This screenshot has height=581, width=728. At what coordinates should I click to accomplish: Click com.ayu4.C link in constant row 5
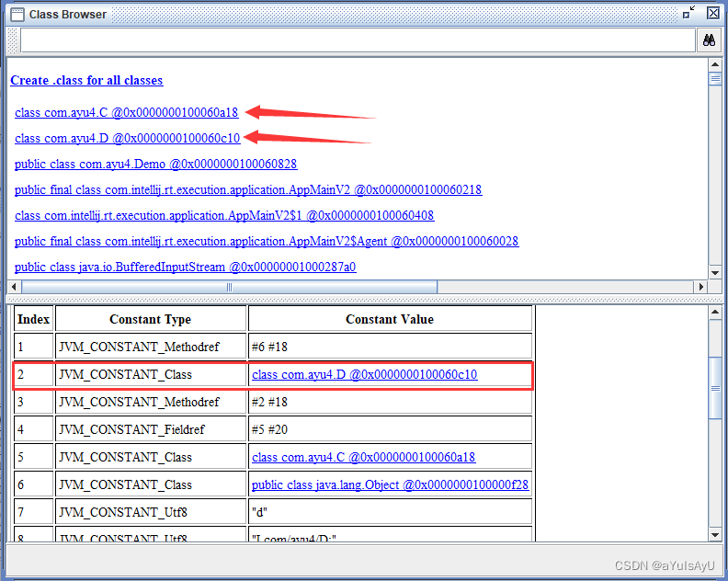(363, 457)
